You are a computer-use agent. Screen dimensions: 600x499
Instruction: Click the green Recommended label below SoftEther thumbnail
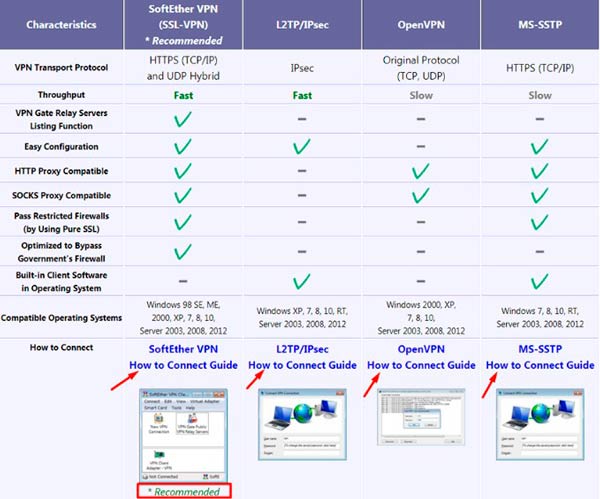[x=184, y=491]
